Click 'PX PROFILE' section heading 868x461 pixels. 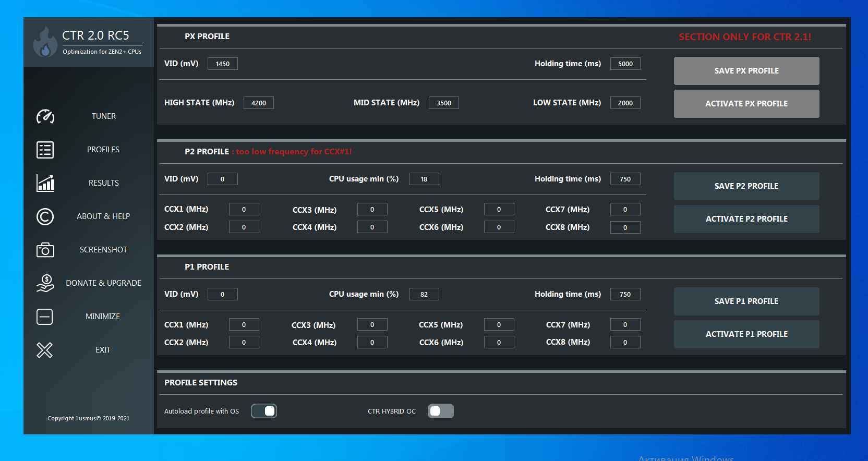[207, 37]
